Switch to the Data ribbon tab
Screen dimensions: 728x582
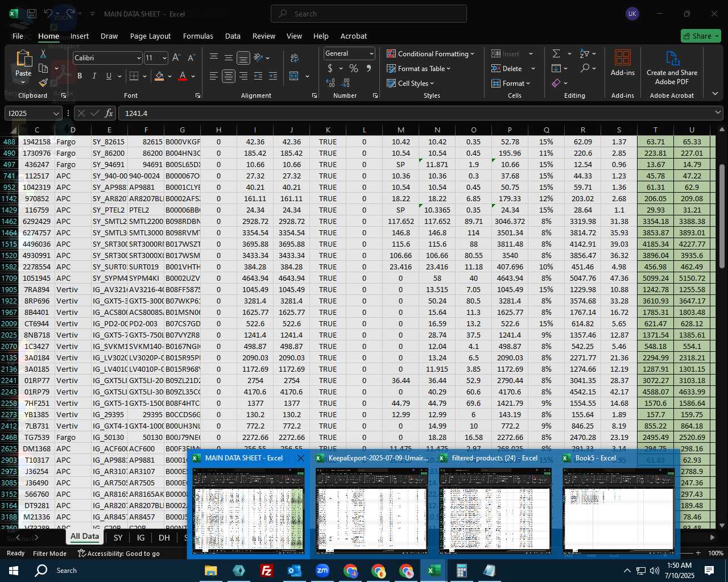233,36
